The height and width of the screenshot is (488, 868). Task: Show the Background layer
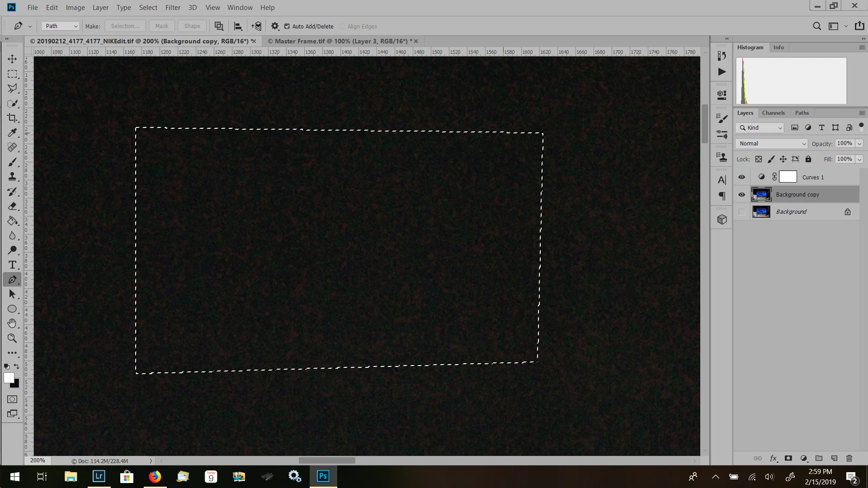[x=741, y=212]
